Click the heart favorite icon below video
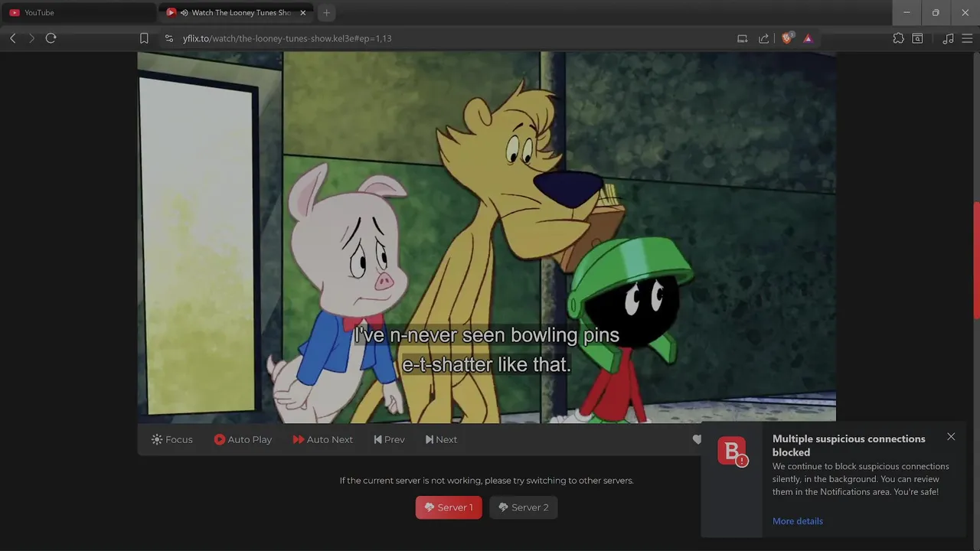Screen dimensions: 980x551 [697, 439]
